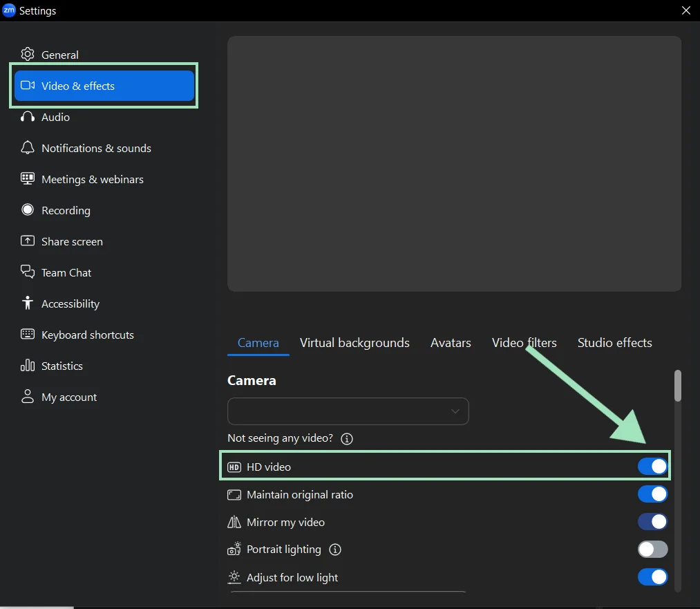Click the Portrait lighting camera icon
This screenshot has height=609, width=700.
tap(234, 549)
